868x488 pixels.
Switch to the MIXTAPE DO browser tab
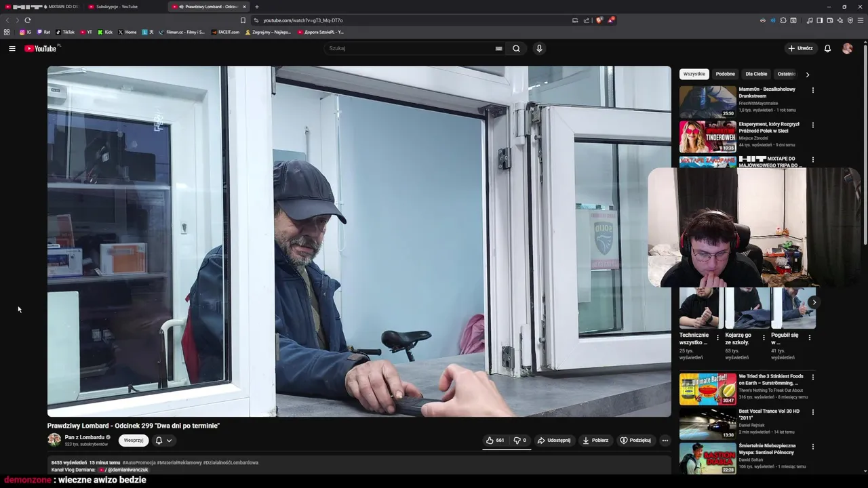pos(43,7)
